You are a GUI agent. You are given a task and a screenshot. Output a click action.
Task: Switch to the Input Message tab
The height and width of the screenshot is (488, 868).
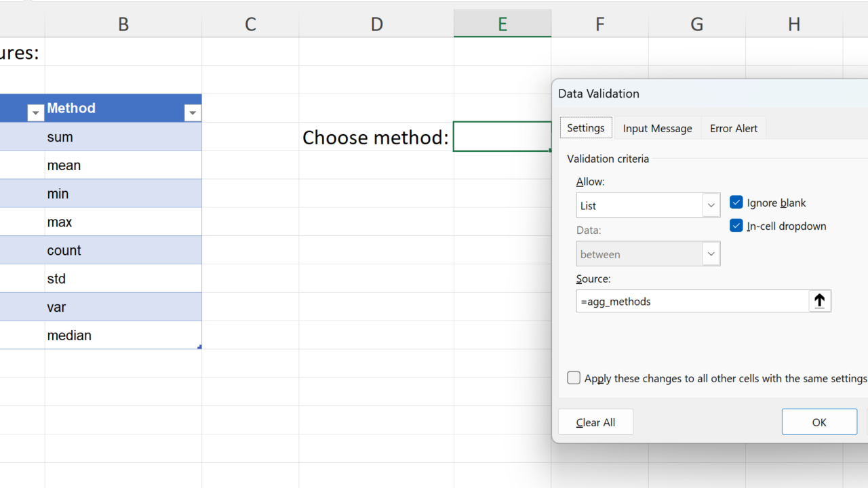[657, 128]
